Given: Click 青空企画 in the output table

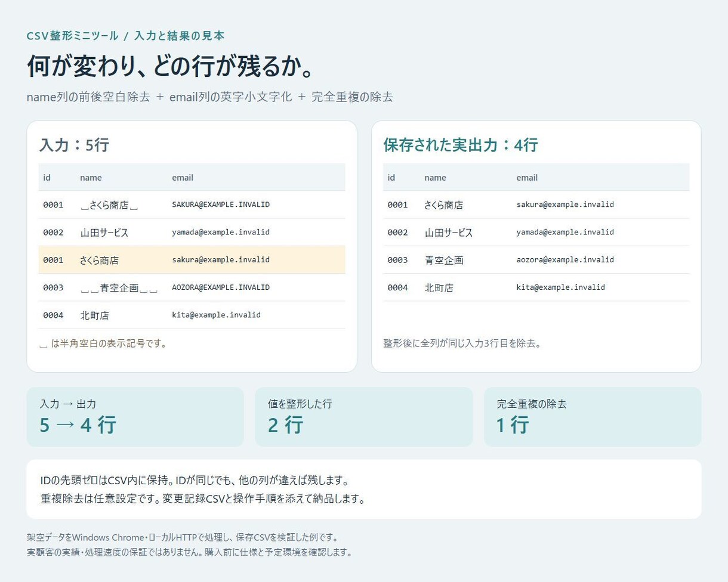Looking at the screenshot, I should click(x=443, y=260).
